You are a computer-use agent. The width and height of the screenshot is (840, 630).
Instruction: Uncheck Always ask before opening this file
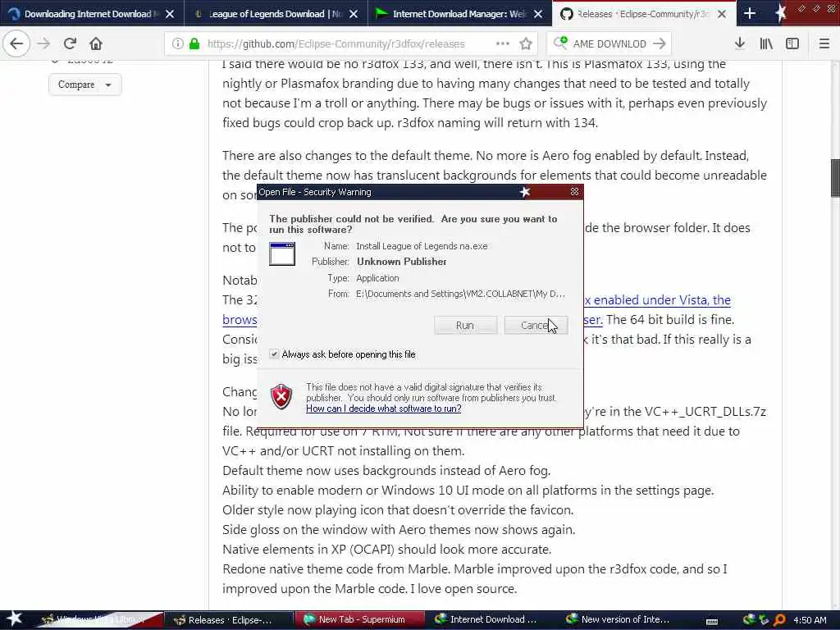[x=274, y=354]
